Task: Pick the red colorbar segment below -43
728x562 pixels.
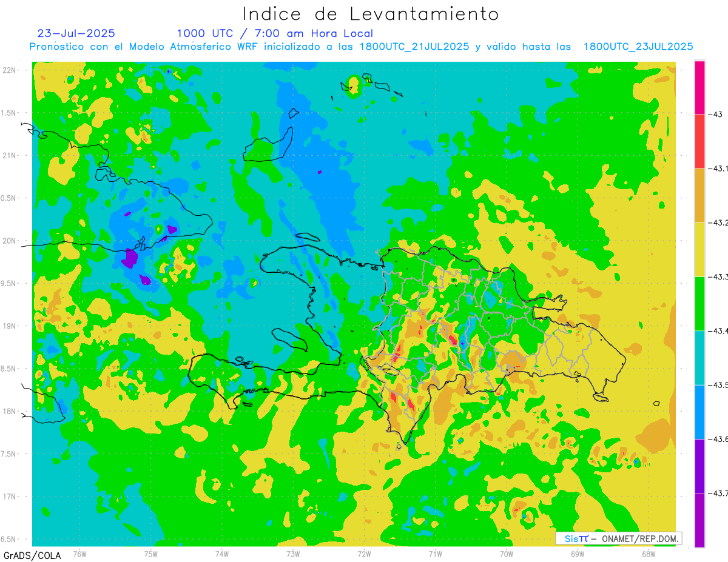Action: 699,141
